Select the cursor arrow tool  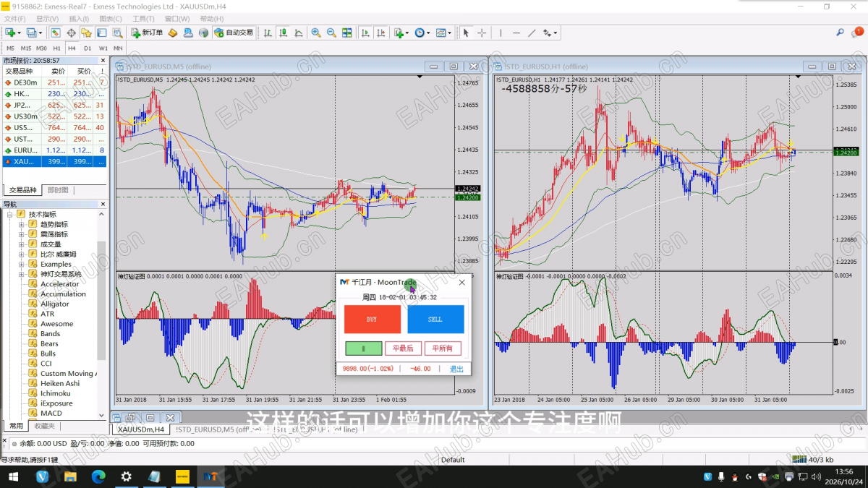[x=466, y=33]
